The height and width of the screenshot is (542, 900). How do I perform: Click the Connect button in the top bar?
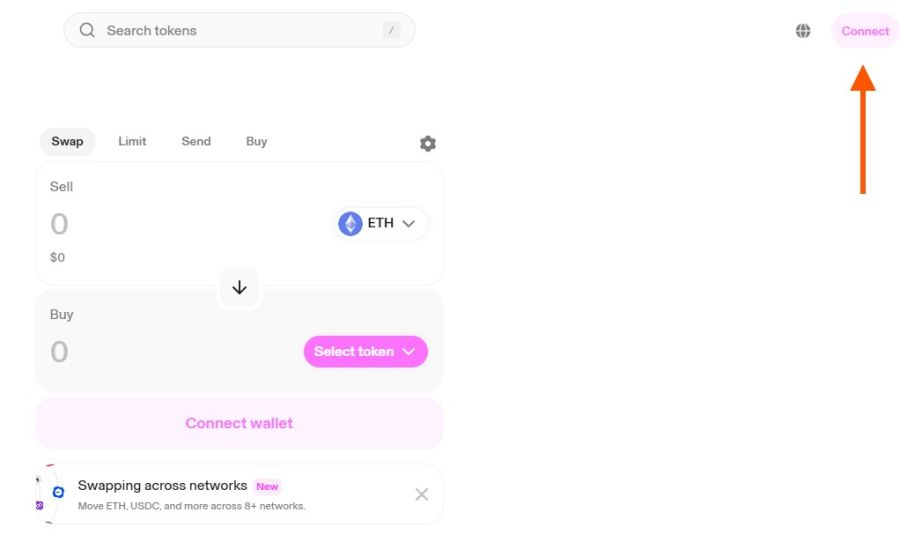[x=865, y=31]
